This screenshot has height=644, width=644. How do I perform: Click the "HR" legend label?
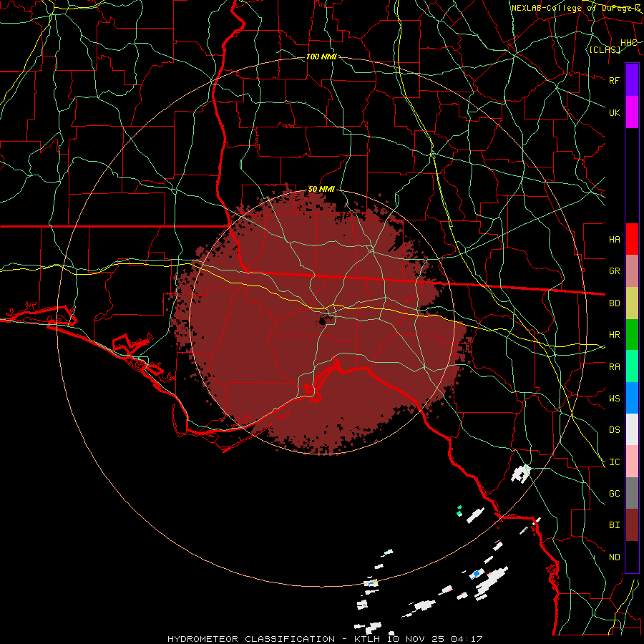click(x=615, y=335)
